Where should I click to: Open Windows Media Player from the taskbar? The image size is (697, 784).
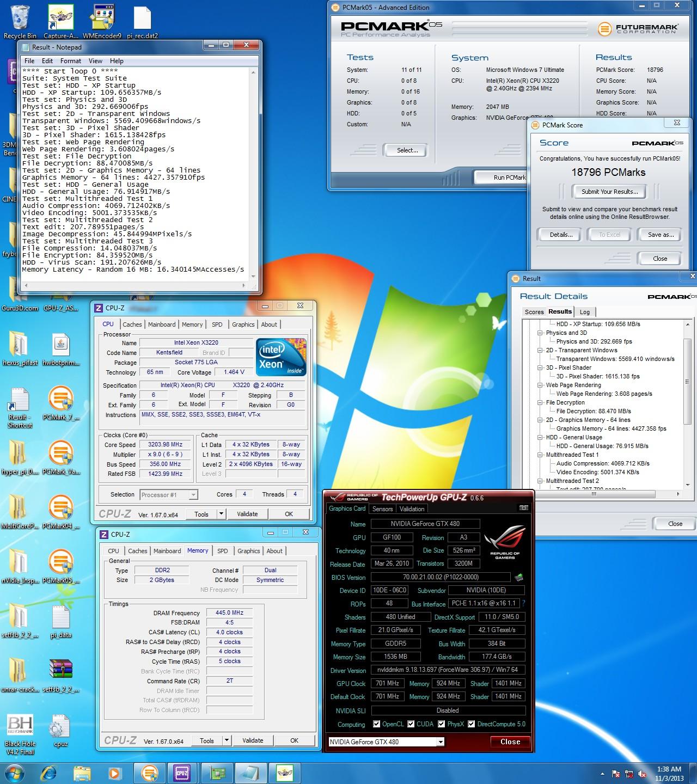tap(114, 773)
